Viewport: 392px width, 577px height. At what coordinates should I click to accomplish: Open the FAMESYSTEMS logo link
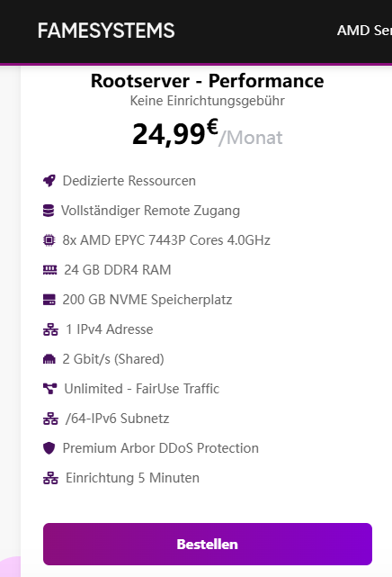click(x=106, y=31)
